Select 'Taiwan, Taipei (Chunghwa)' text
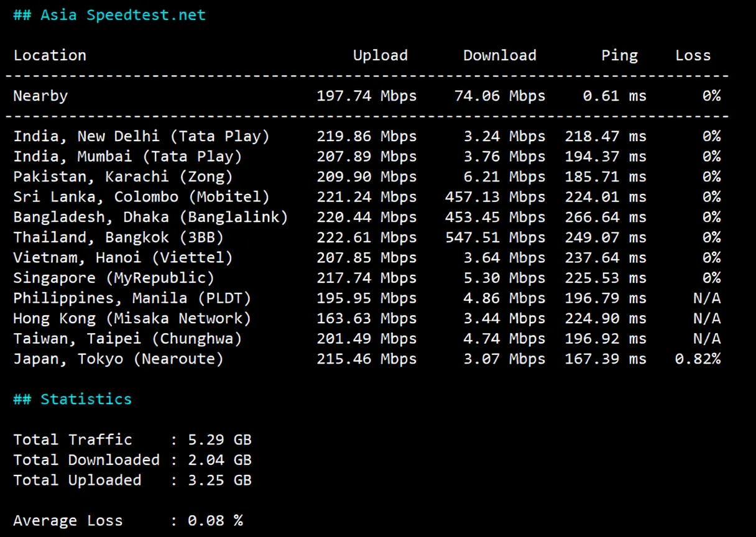Image resolution: width=756 pixels, height=537 pixels. coord(128,339)
